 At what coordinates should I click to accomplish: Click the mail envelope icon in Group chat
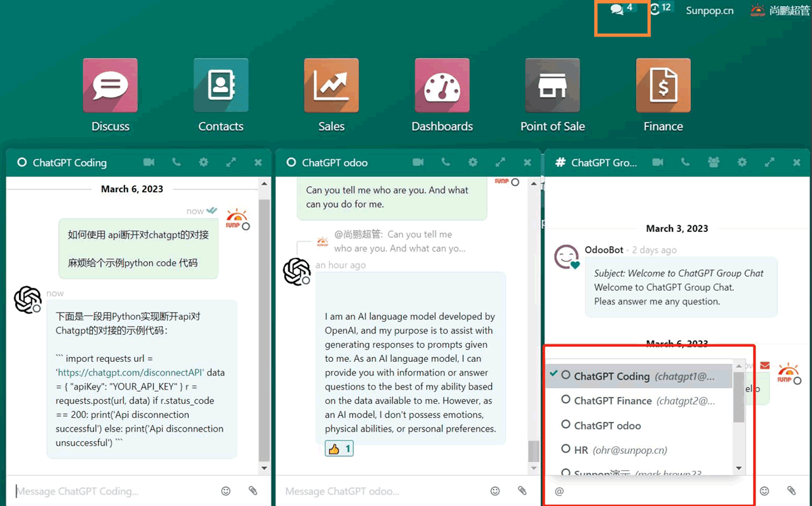click(765, 366)
